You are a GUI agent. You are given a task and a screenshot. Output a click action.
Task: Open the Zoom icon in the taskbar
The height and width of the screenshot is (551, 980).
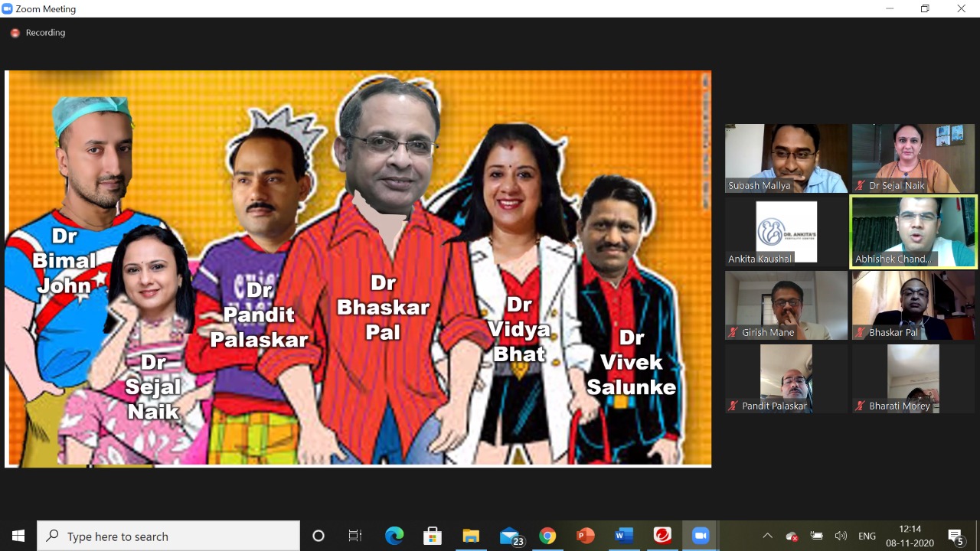[x=701, y=536]
